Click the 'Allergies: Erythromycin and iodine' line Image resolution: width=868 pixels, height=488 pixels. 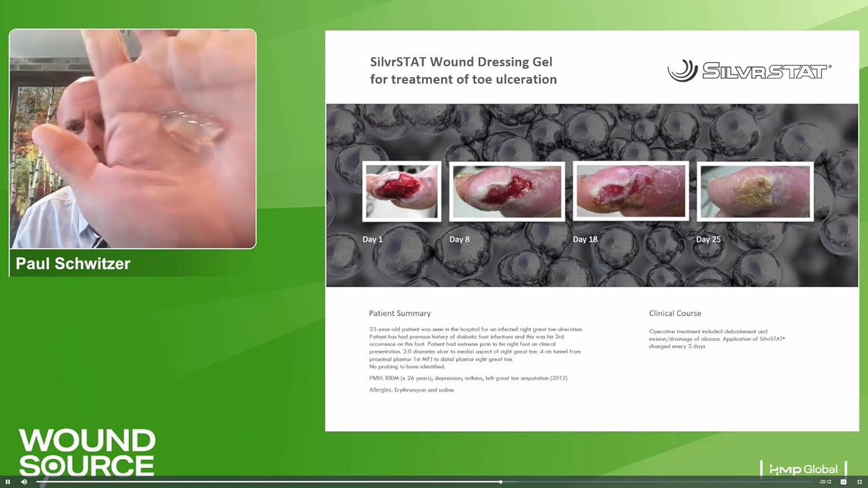(411, 390)
